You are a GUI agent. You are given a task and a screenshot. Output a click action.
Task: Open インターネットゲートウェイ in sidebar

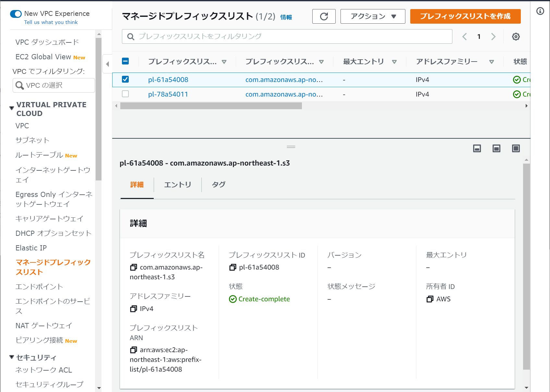[53, 175]
